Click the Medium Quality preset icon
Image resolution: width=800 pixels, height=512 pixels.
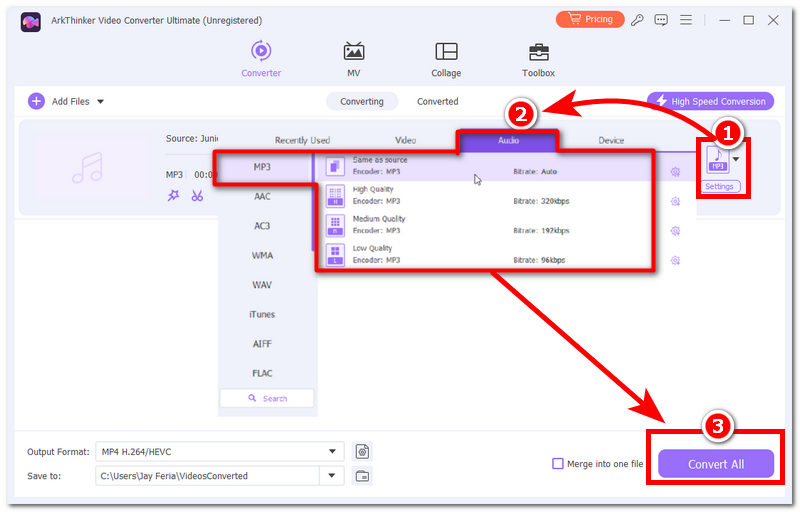(x=335, y=225)
